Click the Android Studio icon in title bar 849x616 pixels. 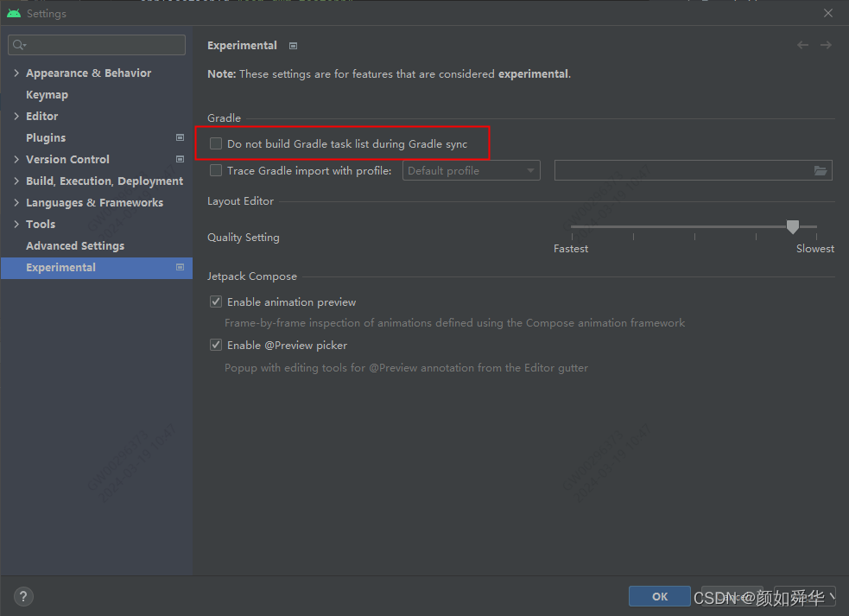13,13
